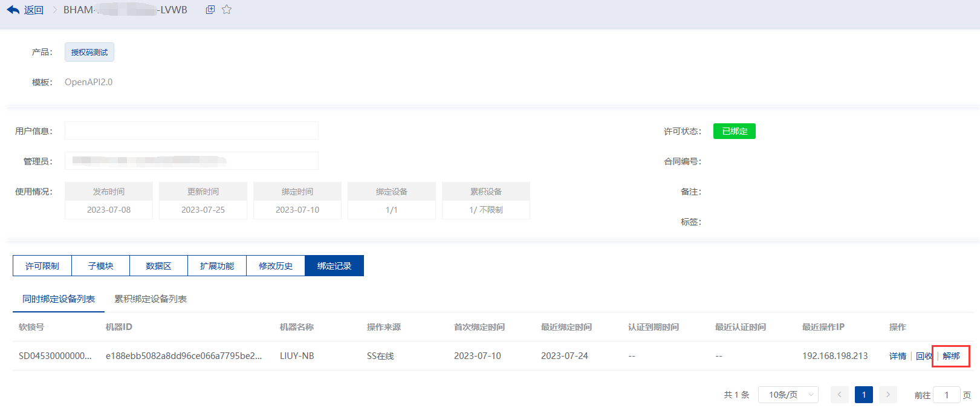Viewport: 980px width, 414px height.
Task: Open the 扩展功能 tab
Action: (x=217, y=266)
